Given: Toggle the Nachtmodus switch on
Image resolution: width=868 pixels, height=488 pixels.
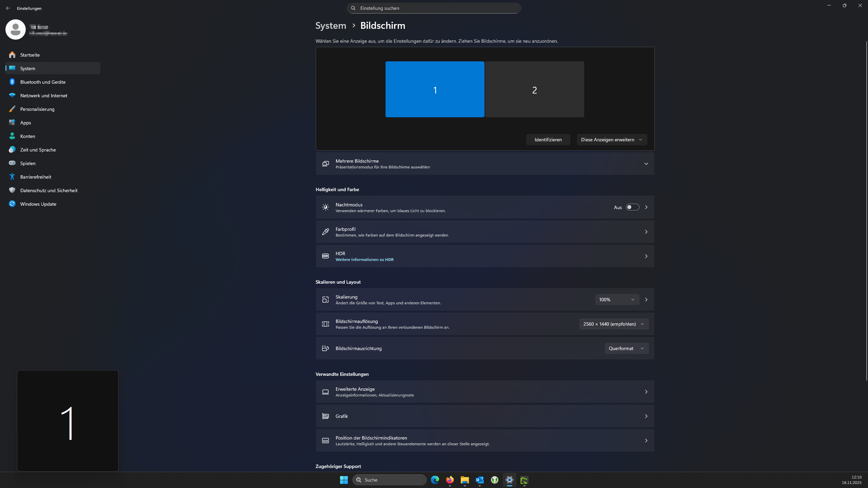Looking at the screenshot, I should coord(632,207).
